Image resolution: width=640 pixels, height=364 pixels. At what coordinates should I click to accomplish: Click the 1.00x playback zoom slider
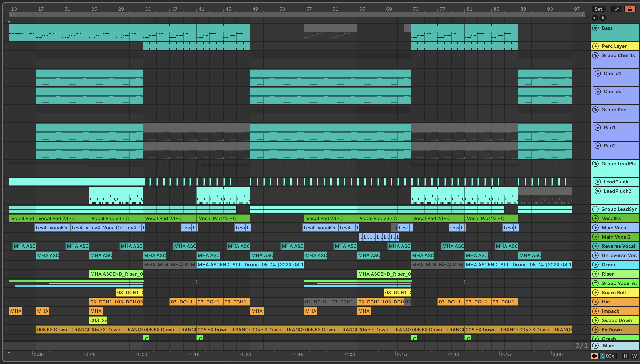tap(608, 356)
